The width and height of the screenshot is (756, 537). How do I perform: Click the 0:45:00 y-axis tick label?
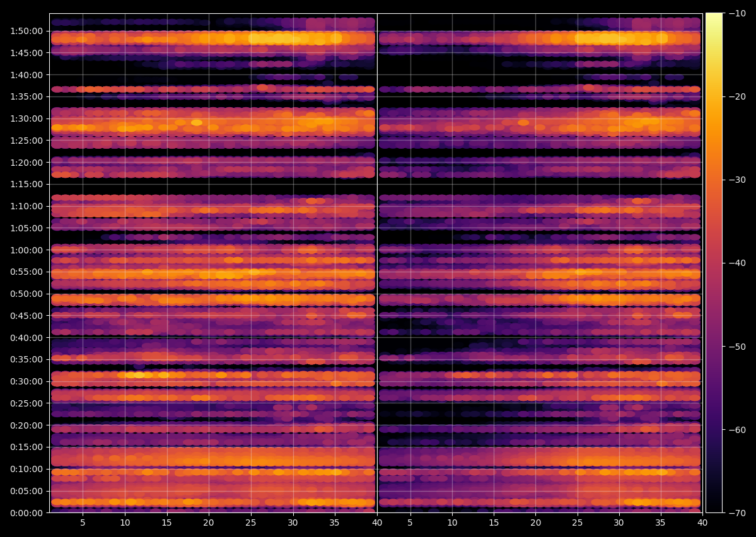[26, 316]
